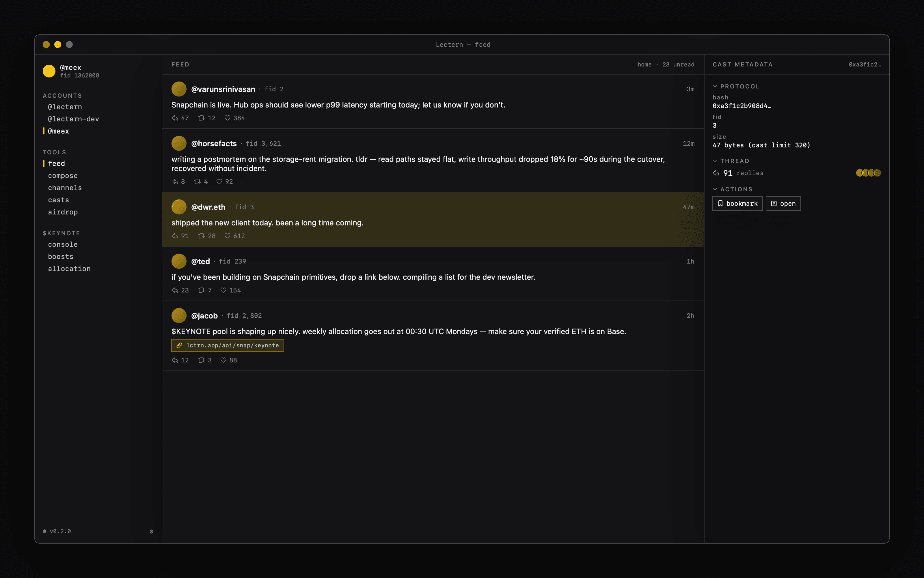The image size is (924, 578).
Task: Open the $KEYNOTE boosts page
Action: (x=61, y=257)
